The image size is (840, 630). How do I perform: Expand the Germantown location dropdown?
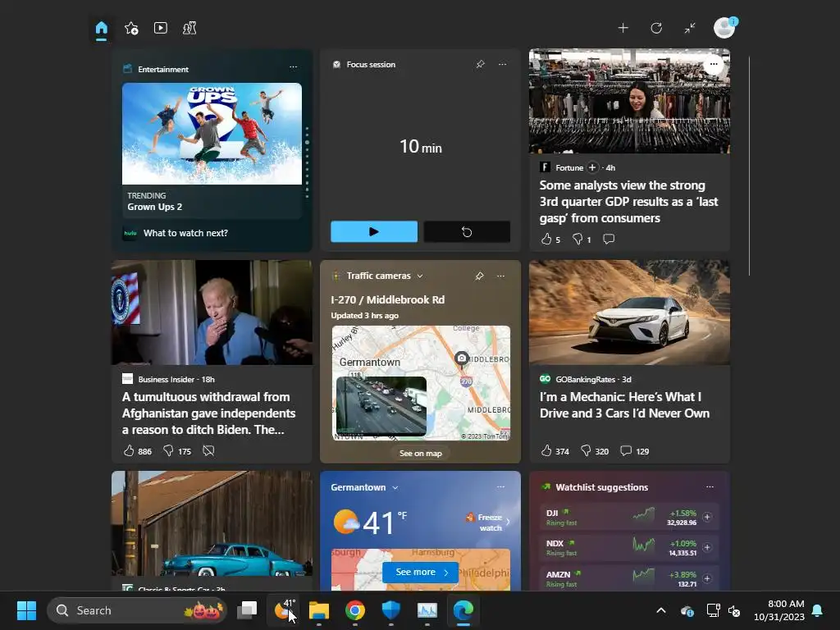395,487
